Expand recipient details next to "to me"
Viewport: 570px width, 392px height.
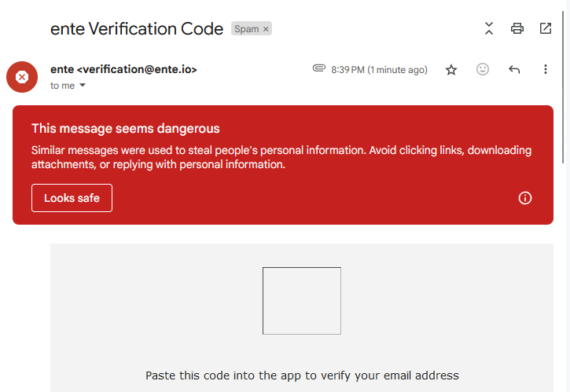pyautogui.click(x=83, y=86)
